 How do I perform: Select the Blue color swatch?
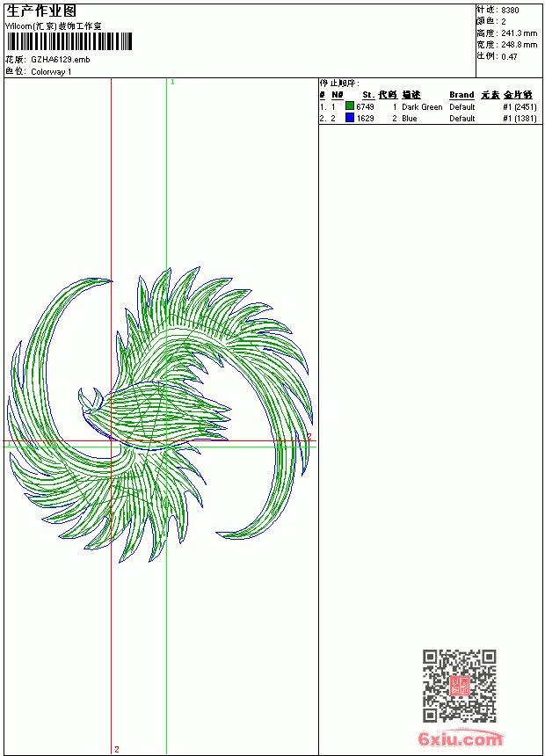coord(350,118)
